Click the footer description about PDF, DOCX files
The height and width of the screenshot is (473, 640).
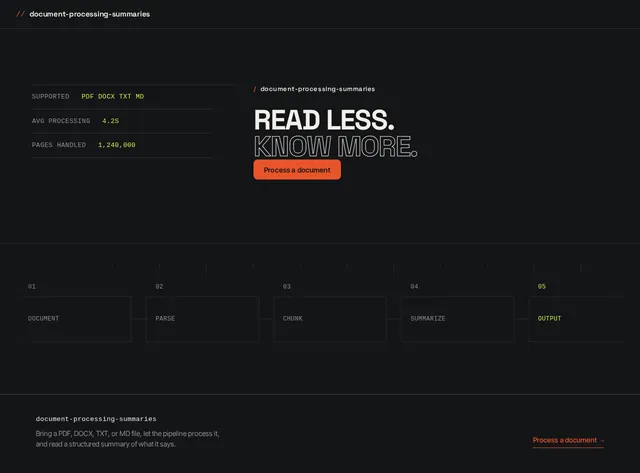127,439
